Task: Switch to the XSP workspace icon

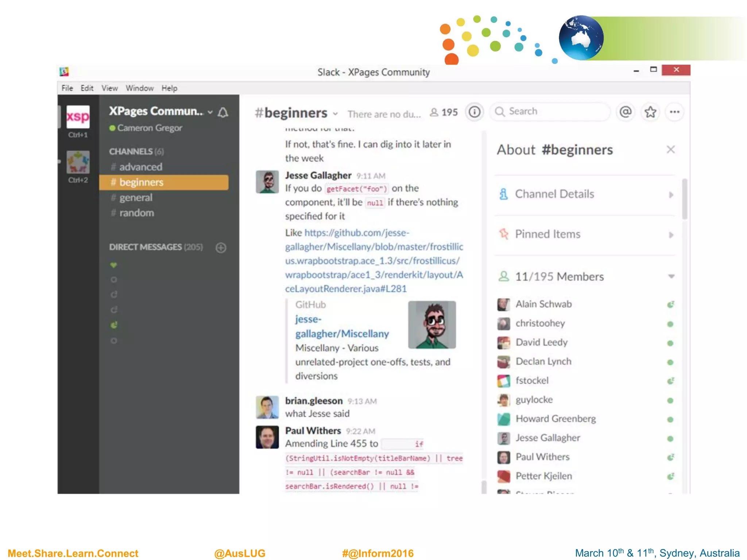Action: 78,117
